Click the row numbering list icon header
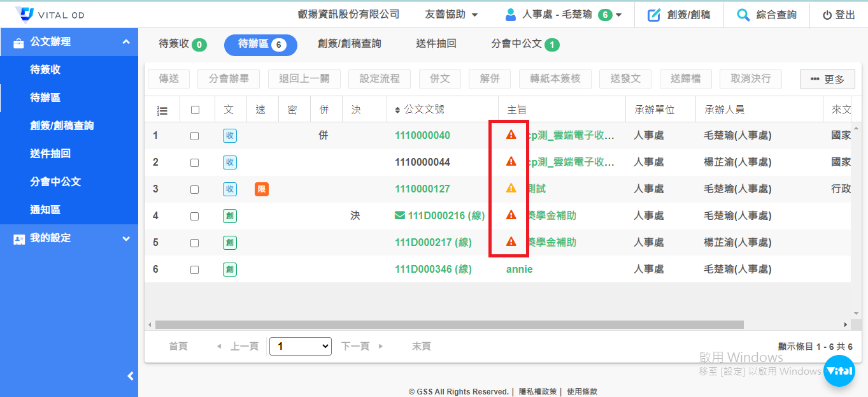Viewport: 868px width, 397px height. [162, 110]
